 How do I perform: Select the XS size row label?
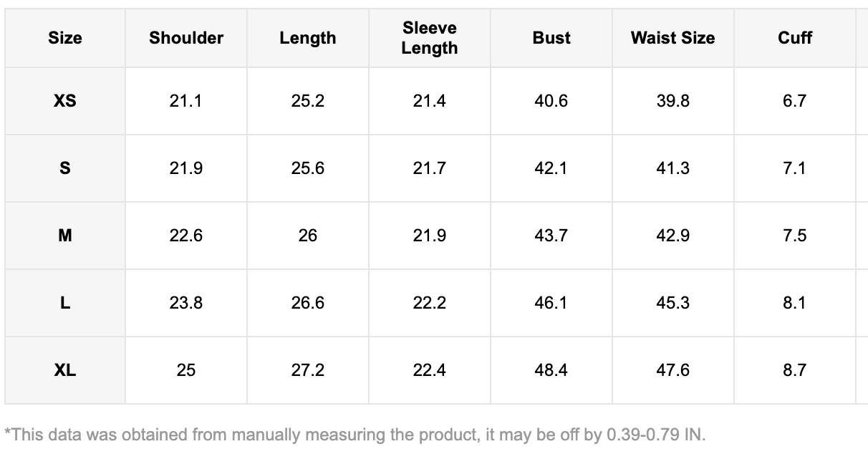click(65, 101)
